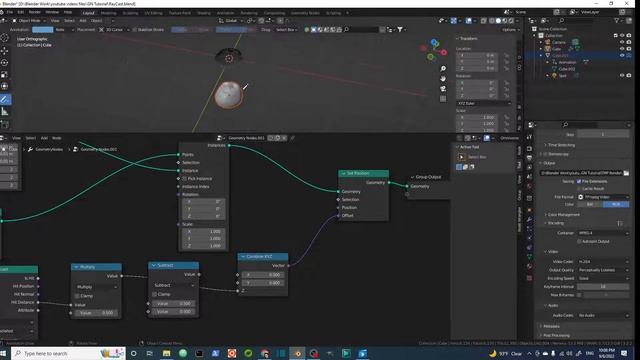Open the File Format FFmpeg Video dropdown
Image resolution: width=640 pixels, height=360 pixels.
tap(603, 197)
